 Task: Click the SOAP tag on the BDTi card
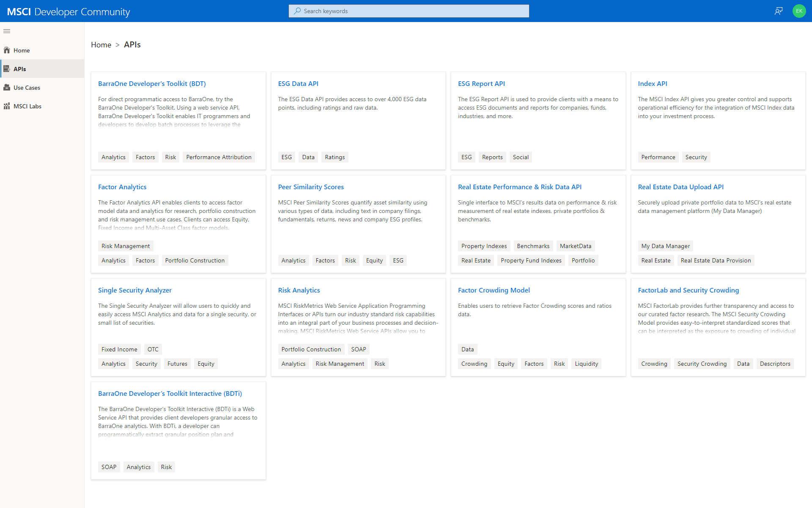[x=109, y=467]
